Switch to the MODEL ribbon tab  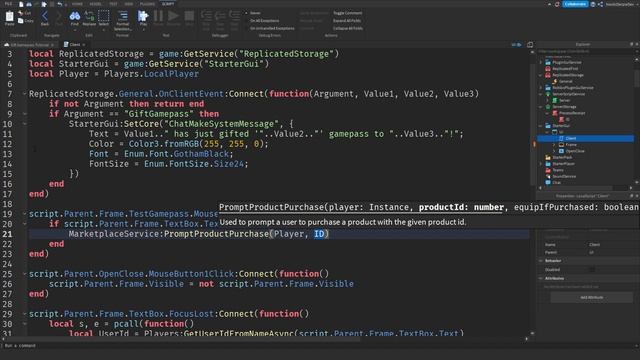(x=96, y=4)
